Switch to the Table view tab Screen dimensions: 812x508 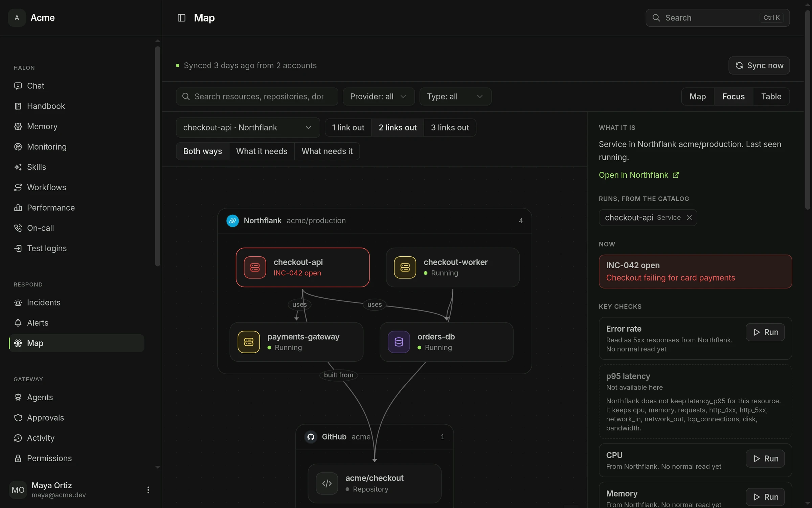[x=771, y=97]
